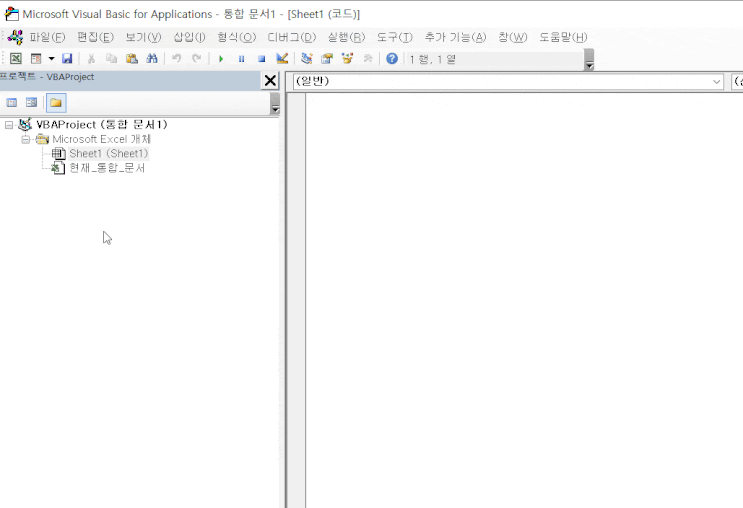The image size is (743, 508).
Task: Click inside the code editor area
Action: coord(524,300)
